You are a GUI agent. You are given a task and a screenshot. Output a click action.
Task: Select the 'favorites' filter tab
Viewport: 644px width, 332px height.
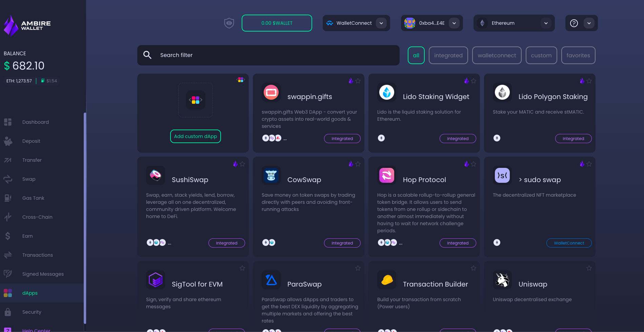(578, 55)
